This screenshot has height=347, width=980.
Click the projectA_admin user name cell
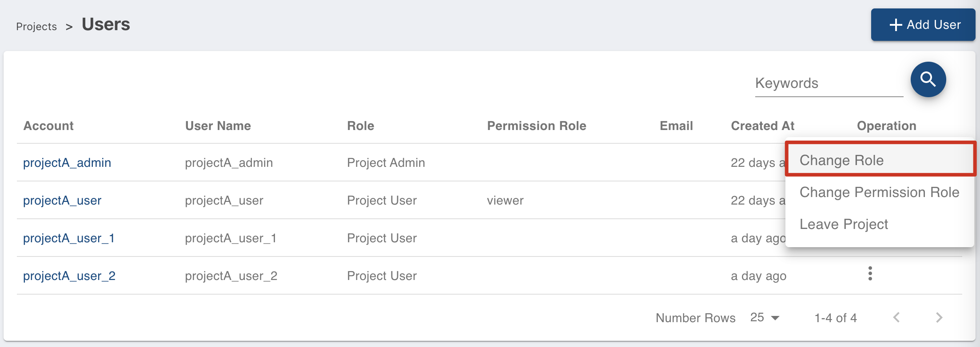[x=229, y=163]
